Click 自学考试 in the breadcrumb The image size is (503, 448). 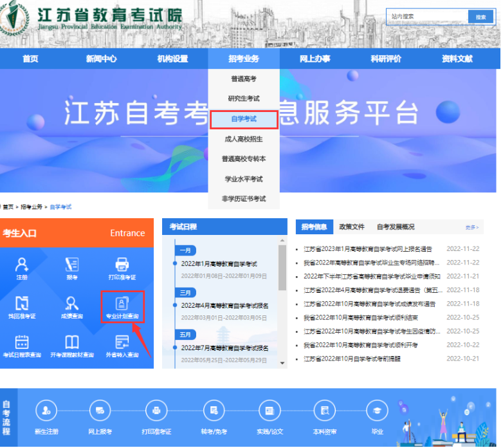[x=60, y=207]
